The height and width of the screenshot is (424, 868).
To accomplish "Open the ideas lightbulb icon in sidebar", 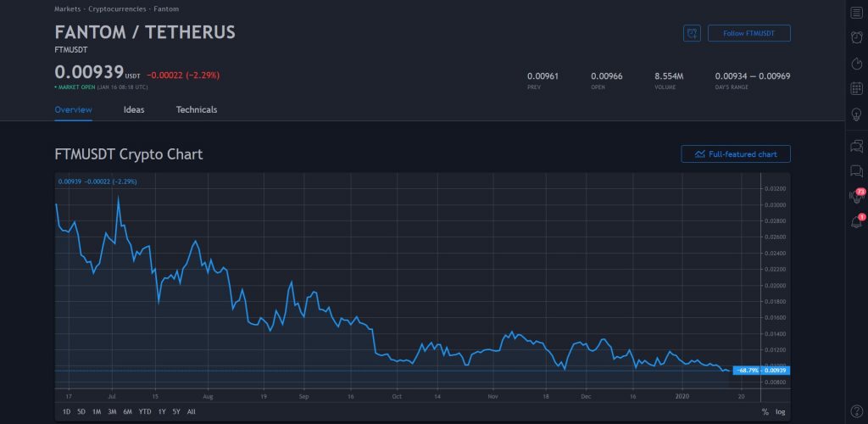I will click(x=856, y=114).
